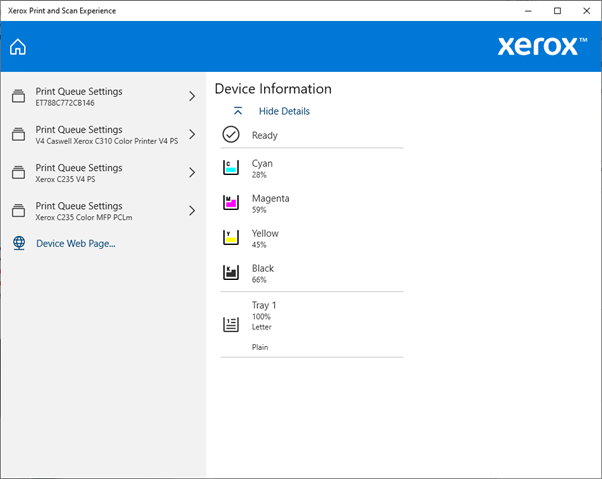Click the Ready status checkmark icon

click(231, 134)
